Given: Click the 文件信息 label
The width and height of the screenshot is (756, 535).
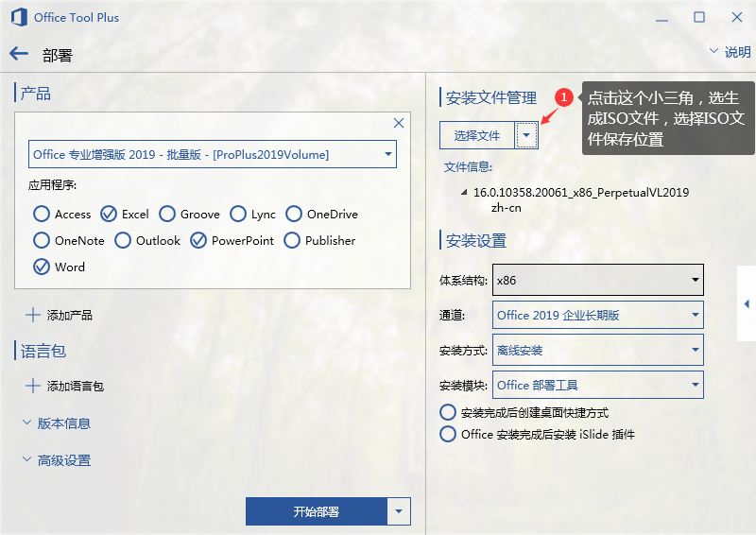Looking at the screenshot, I should click(x=468, y=167).
